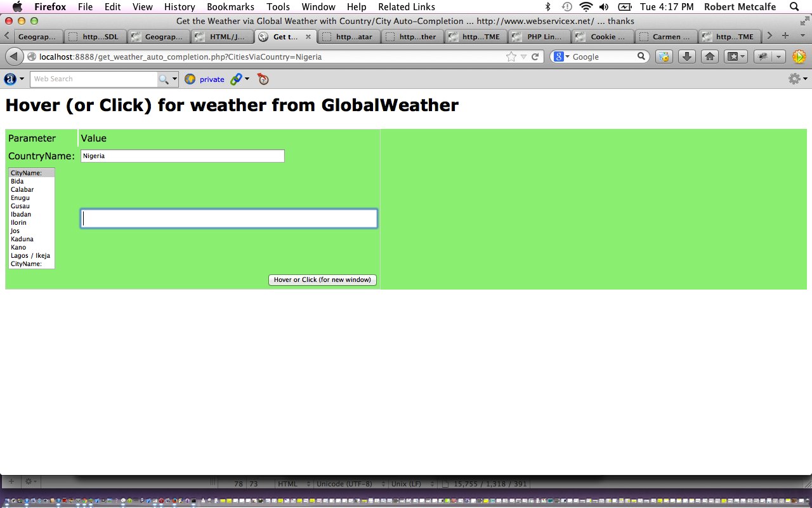The height and width of the screenshot is (508, 812).
Task: Bookmark this page with the star icon
Action: 511,57
